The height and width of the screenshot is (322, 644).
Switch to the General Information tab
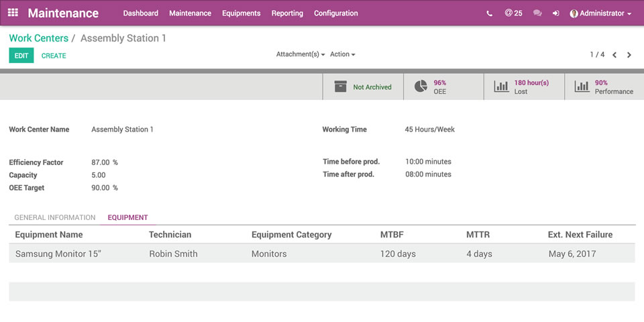(x=55, y=217)
